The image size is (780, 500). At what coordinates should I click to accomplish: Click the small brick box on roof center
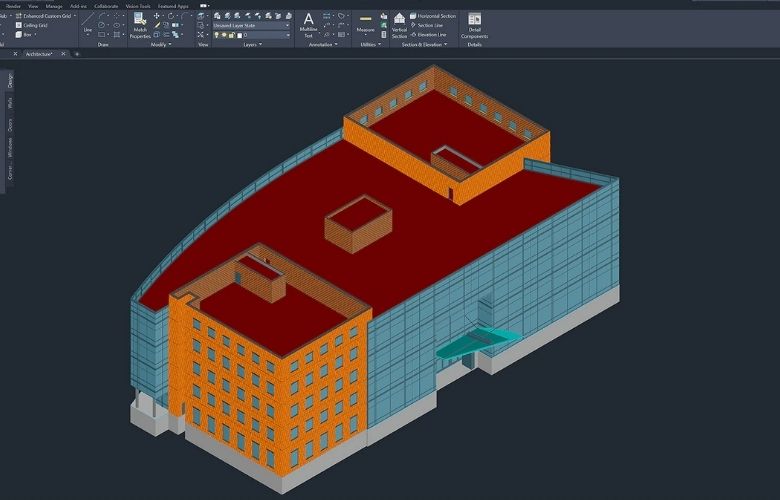pyautogui.click(x=358, y=224)
